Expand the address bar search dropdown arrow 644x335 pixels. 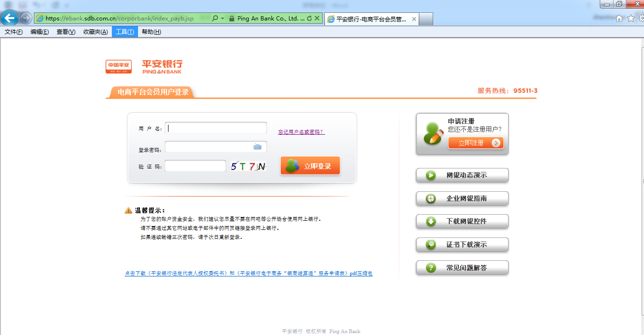(x=222, y=19)
